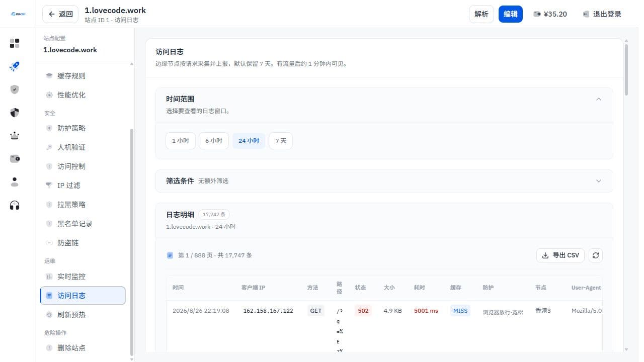Open the headset support icon in left rail
This screenshot has width=644, height=362.
(x=15, y=205)
